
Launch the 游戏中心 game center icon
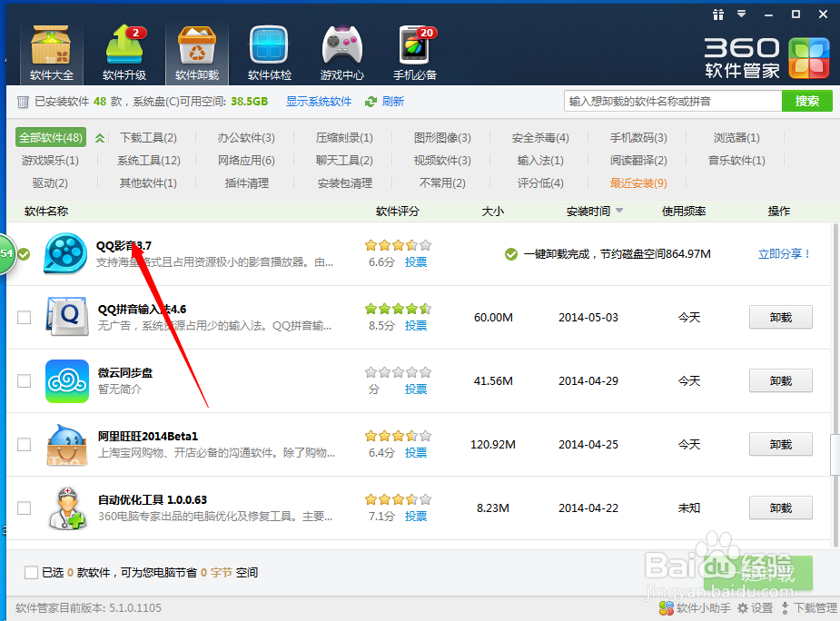click(341, 44)
